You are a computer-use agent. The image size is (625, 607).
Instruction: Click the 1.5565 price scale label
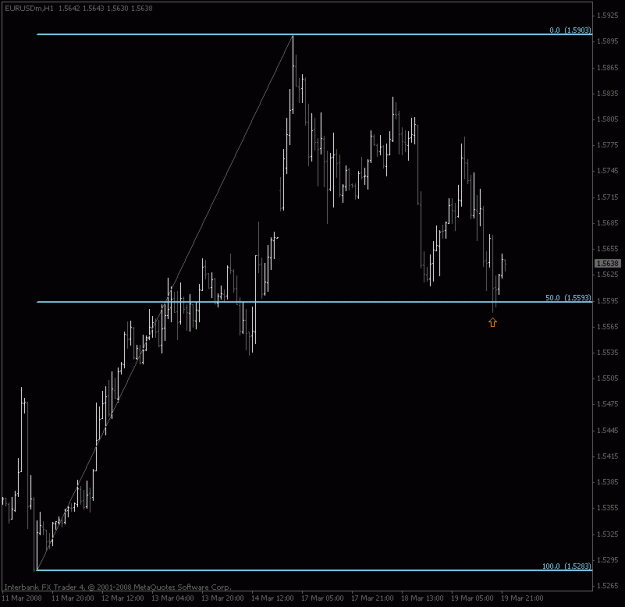[x=608, y=327]
